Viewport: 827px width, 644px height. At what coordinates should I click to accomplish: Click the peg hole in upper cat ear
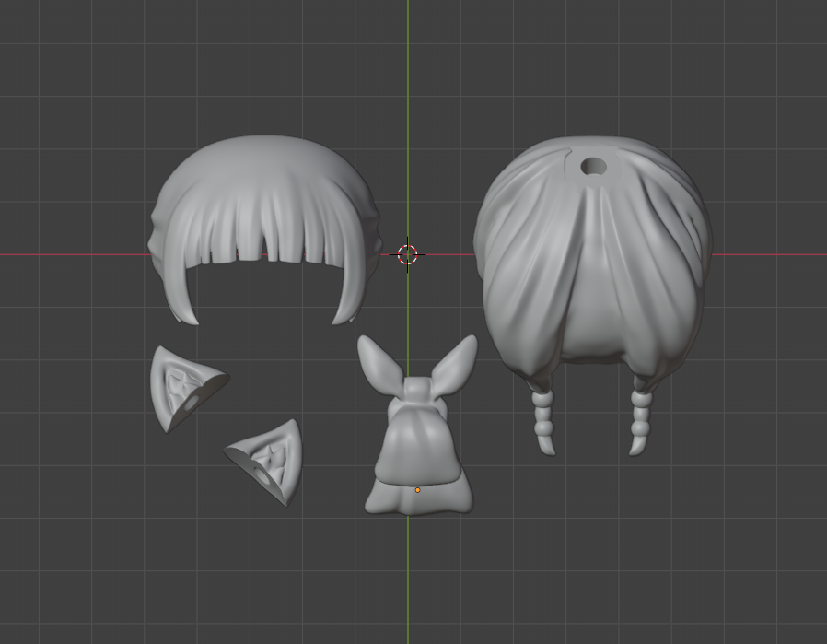click(192, 403)
